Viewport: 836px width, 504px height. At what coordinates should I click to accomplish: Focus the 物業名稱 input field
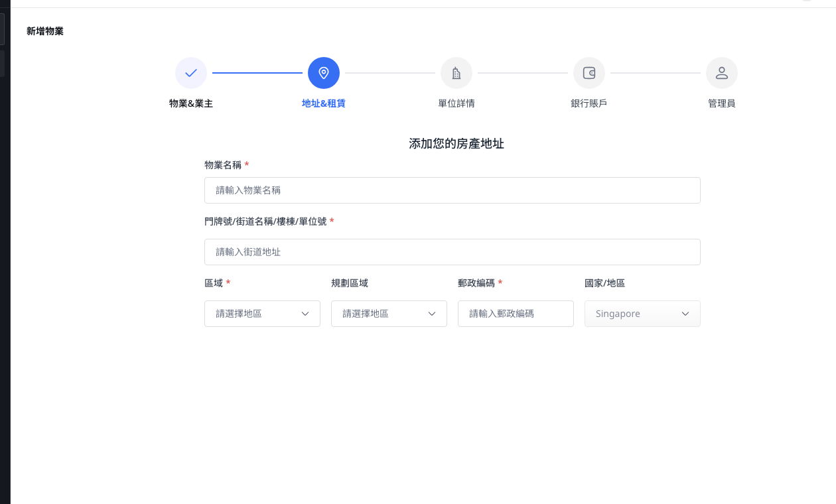pyautogui.click(x=453, y=190)
